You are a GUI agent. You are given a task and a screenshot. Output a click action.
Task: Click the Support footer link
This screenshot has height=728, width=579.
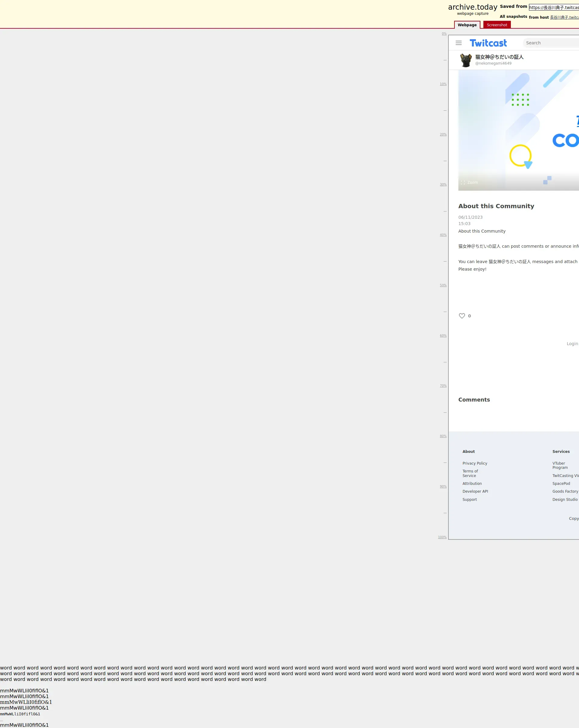tap(470, 499)
